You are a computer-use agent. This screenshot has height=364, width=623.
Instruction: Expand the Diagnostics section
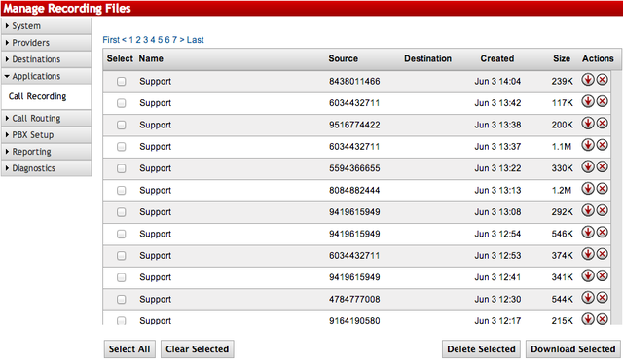click(46, 168)
